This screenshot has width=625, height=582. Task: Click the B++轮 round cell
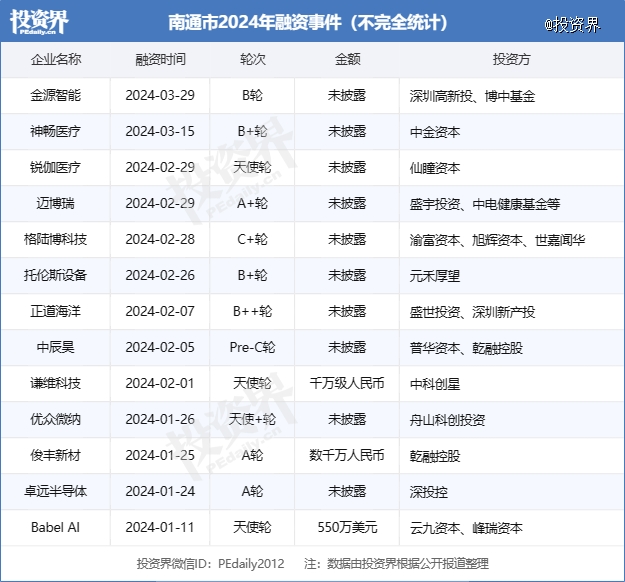[252, 311]
